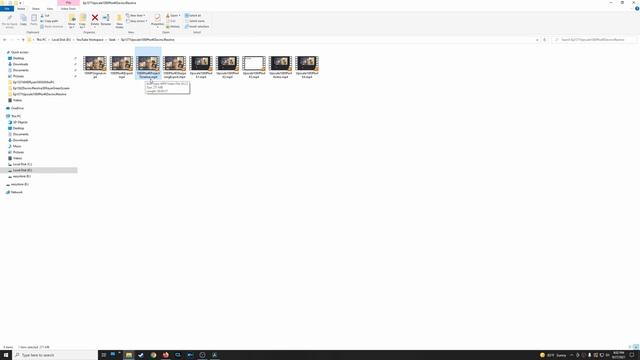
Task: Select 3D Objects under This PC
Action: [x=20, y=122]
